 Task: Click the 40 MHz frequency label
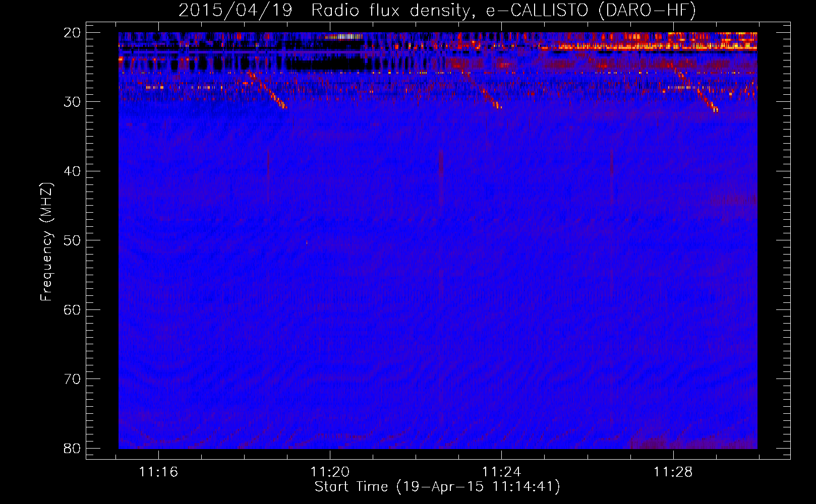pyautogui.click(x=72, y=171)
